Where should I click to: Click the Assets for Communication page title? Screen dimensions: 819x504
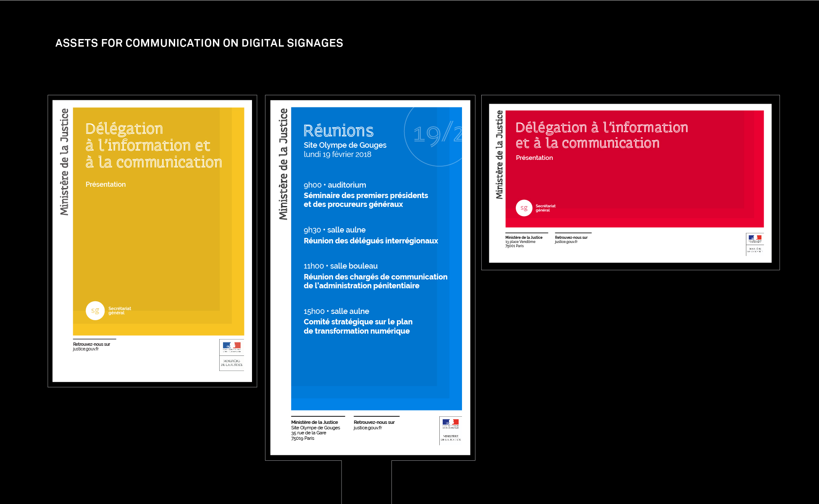point(199,43)
